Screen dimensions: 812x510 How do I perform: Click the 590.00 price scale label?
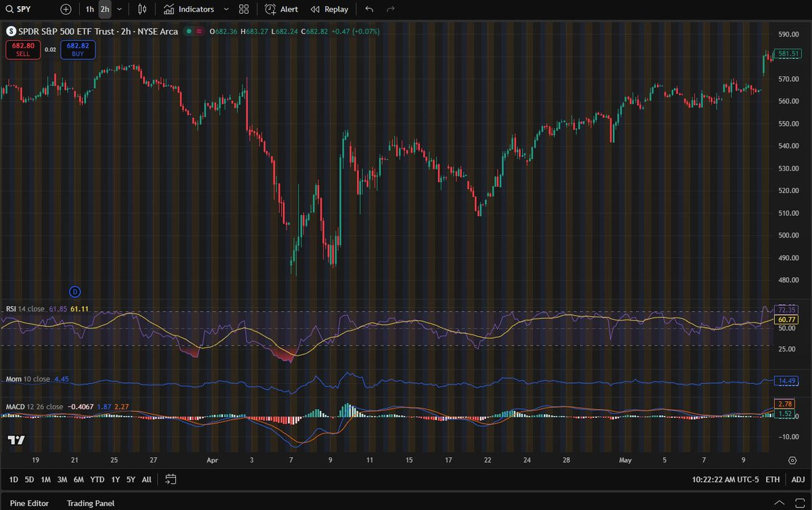(x=789, y=34)
